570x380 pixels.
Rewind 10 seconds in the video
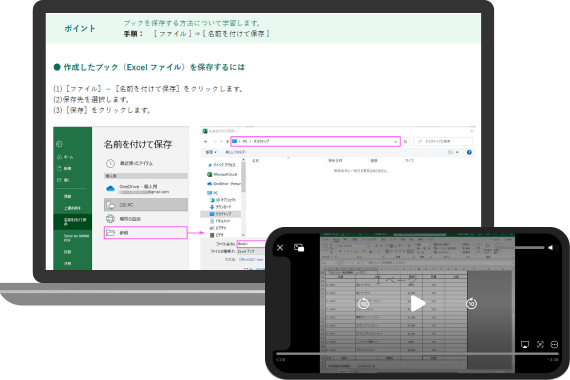coord(363,304)
